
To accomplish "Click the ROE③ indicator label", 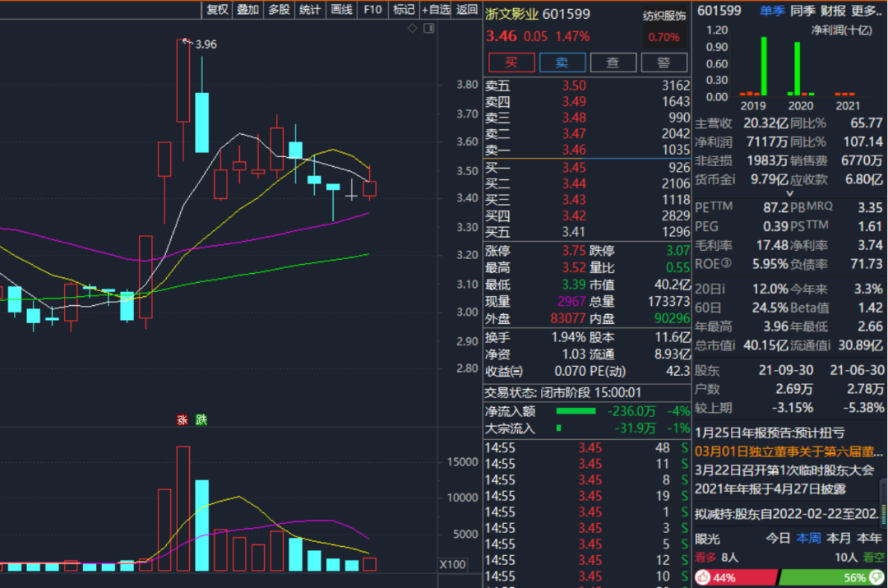I will (x=713, y=264).
